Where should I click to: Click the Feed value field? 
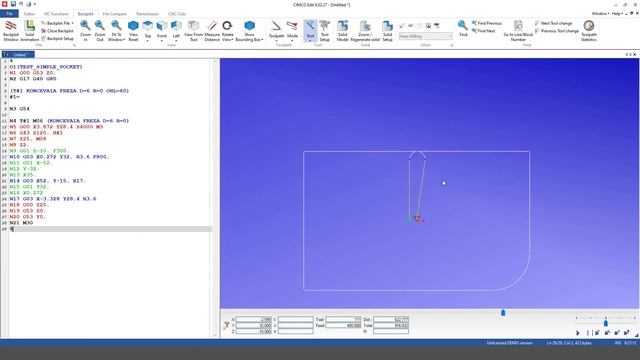(343, 326)
